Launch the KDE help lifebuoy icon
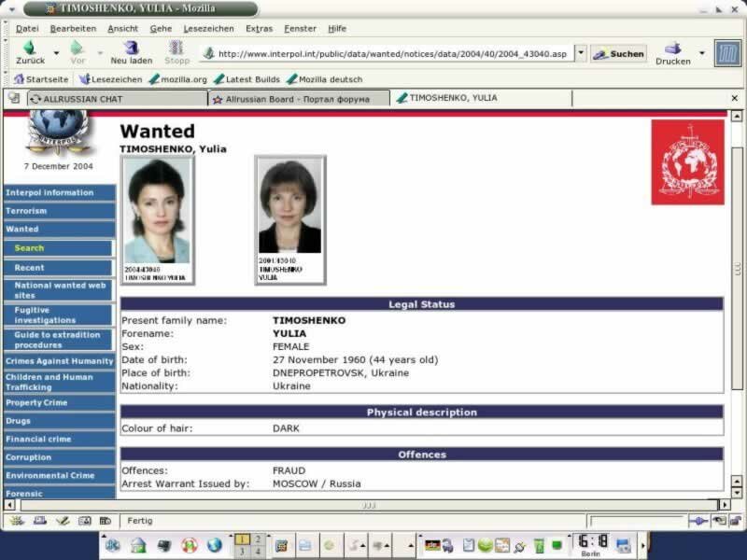 [x=190, y=545]
